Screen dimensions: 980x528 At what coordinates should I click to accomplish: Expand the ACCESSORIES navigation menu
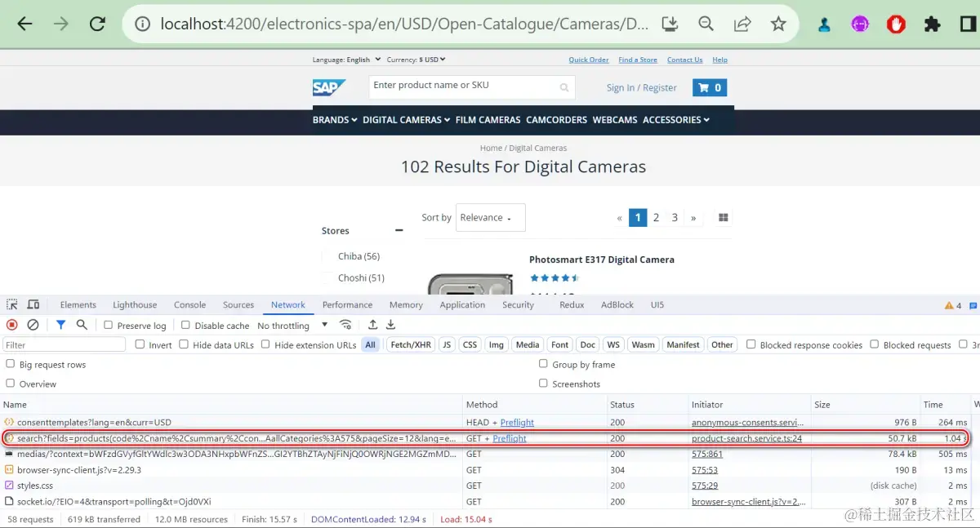(676, 120)
